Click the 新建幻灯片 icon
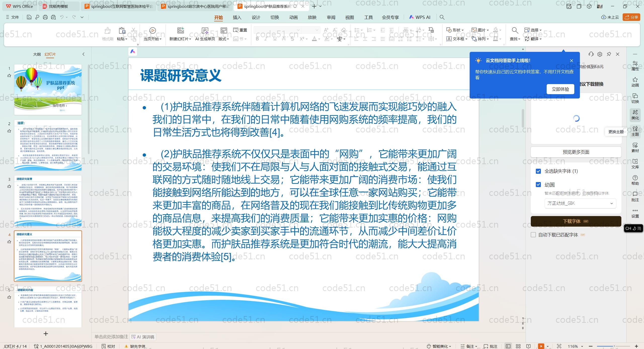This screenshot has width=644, height=349. pyautogui.click(x=180, y=30)
